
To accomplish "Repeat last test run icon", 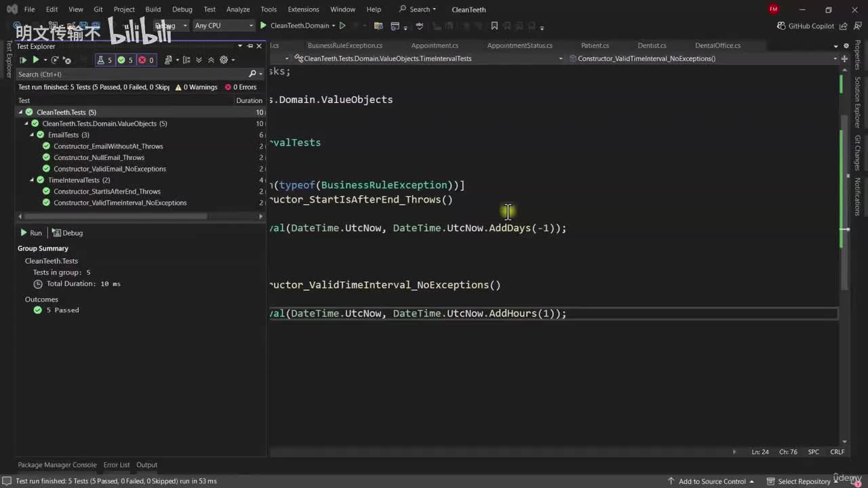I will pos(56,60).
